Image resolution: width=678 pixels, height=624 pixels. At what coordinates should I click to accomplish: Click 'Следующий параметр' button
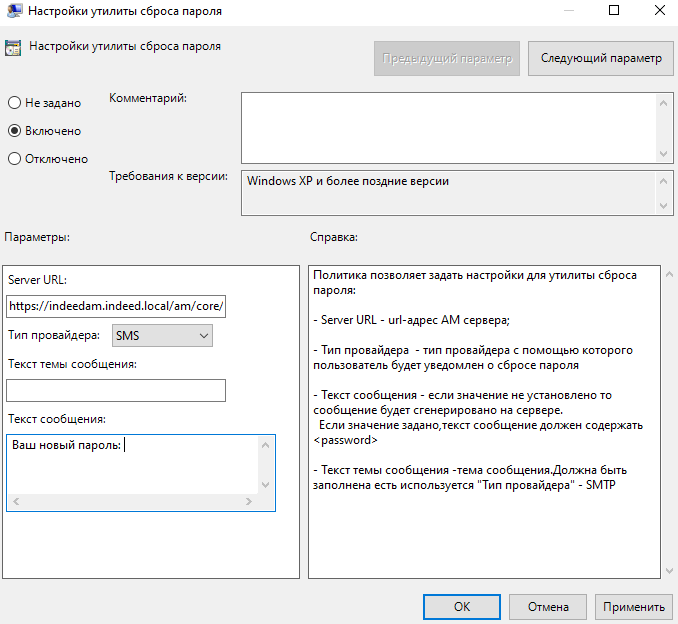pos(601,59)
